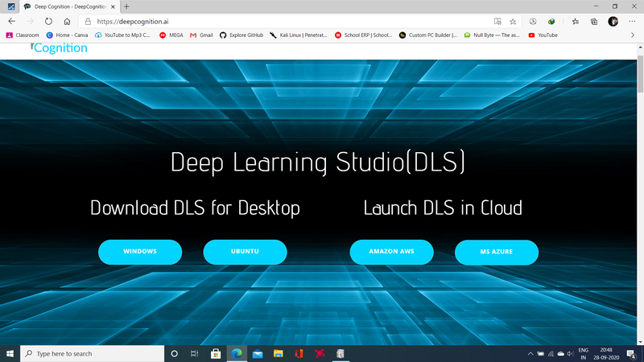
Task: Open the red star app on taskbar
Action: [320, 353]
